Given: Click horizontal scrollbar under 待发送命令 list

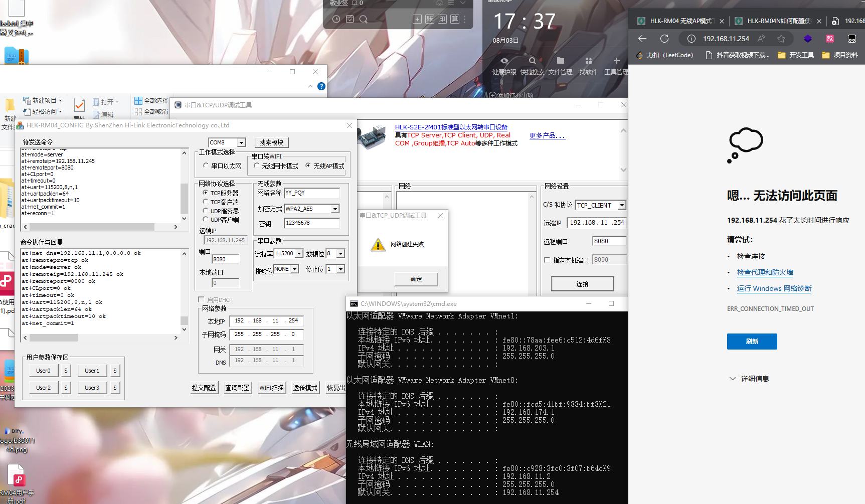Looking at the screenshot, I should [x=100, y=227].
